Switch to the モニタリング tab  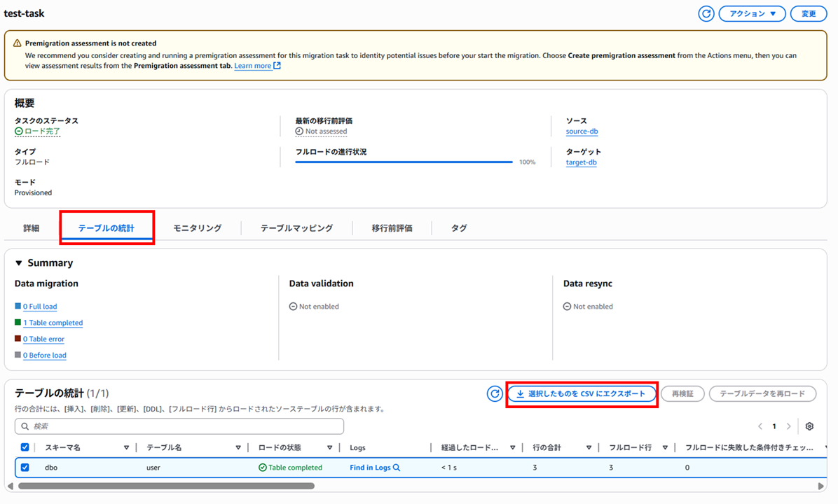coord(197,228)
